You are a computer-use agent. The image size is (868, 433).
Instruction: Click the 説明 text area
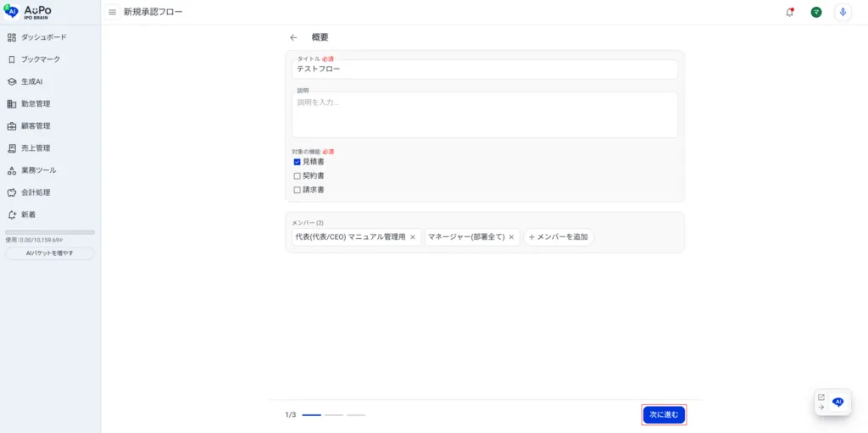click(x=484, y=114)
